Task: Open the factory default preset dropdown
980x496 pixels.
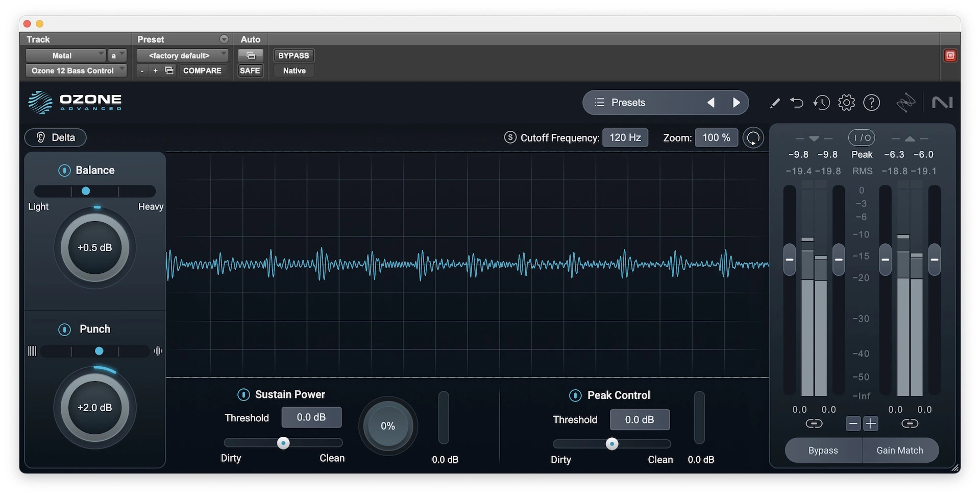Action: [182, 56]
